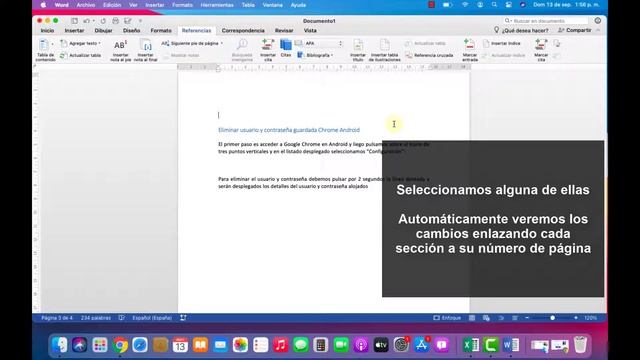640x360 pixels.
Task: Move the zoom slider handle
Action: click(552, 318)
